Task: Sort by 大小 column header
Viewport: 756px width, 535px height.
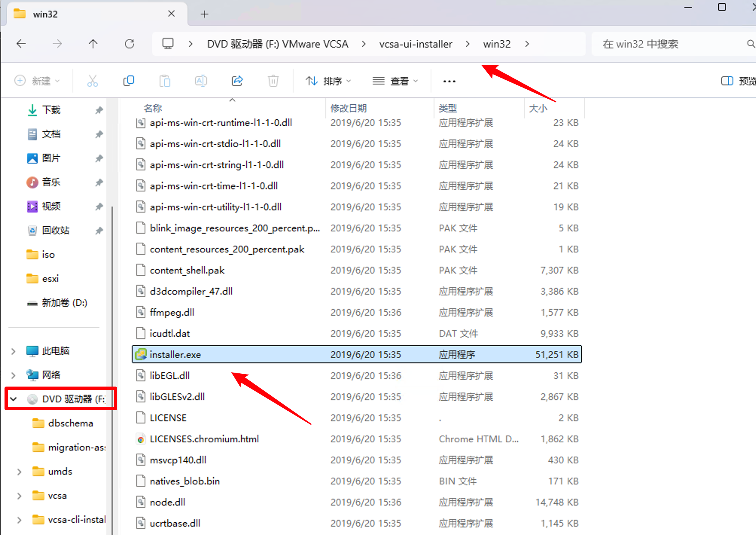Action: [538, 108]
